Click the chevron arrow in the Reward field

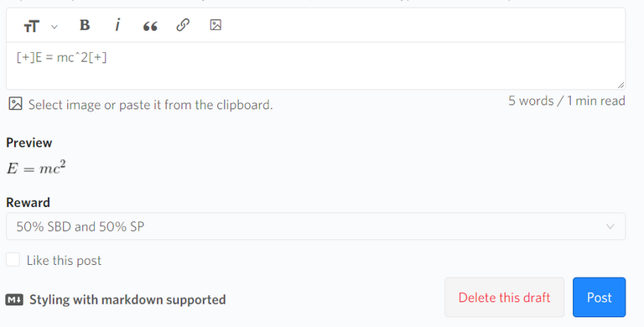(610, 226)
